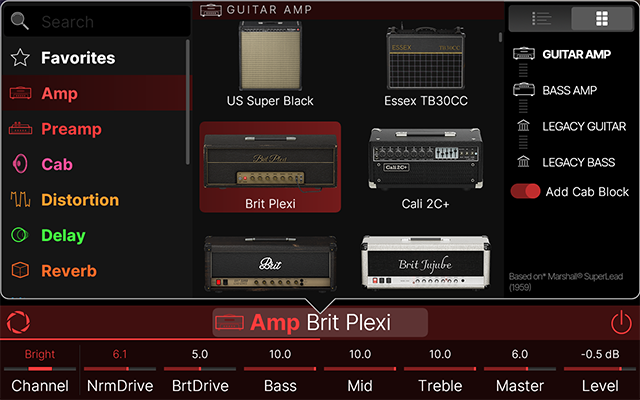Choose LEGACY BASS subcategory

tap(578, 162)
